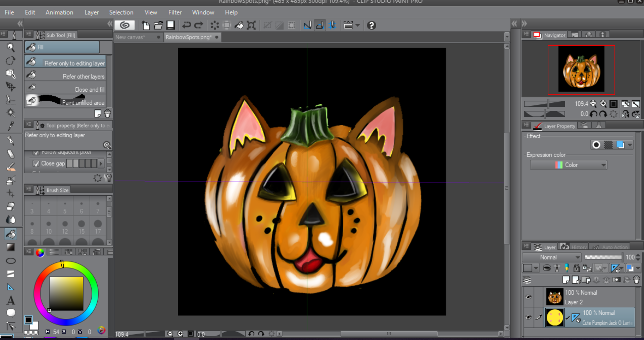Uncheck the Close gap checkbox
Viewport: 644px width, 340px height.
tap(36, 164)
